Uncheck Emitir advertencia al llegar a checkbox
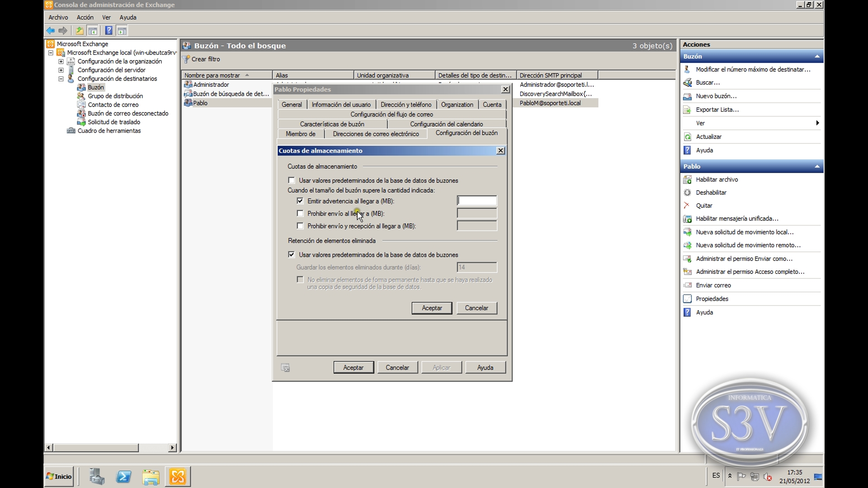Screen dimensions: 868x488 click(300, 201)
